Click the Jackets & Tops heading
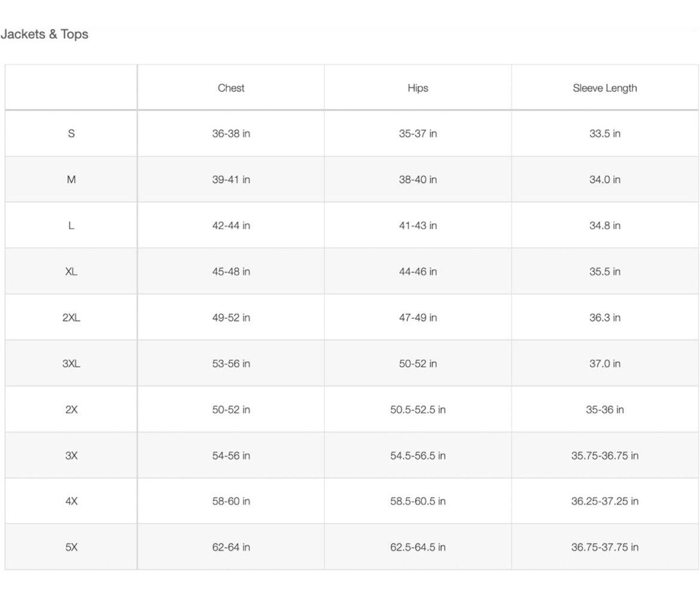The image size is (700, 593). click(44, 34)
